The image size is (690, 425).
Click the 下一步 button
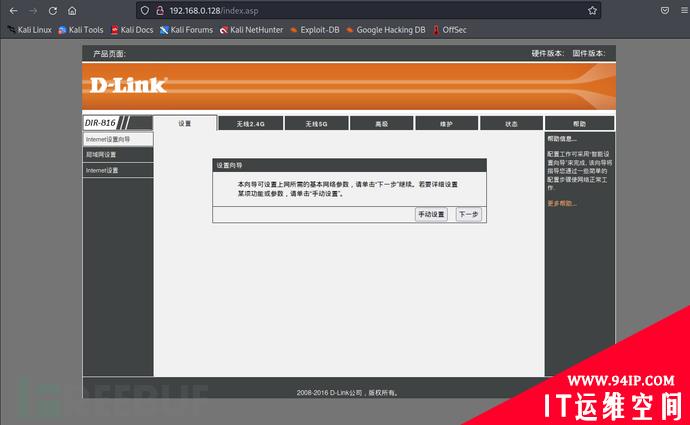[x=468, y=214]
